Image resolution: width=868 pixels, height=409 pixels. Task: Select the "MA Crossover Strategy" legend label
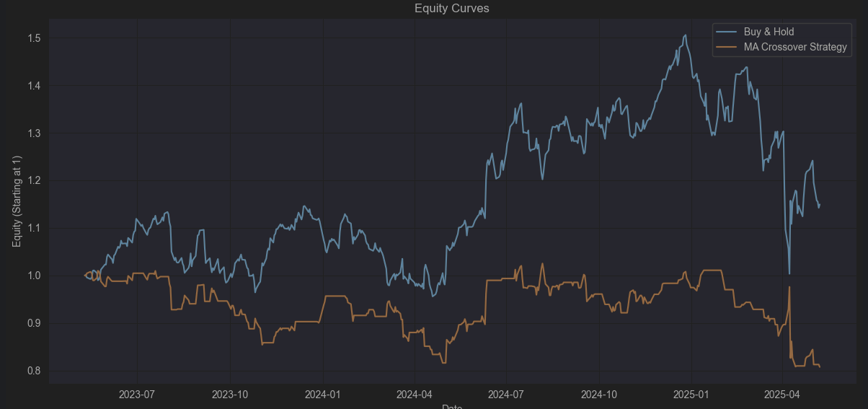795,48
